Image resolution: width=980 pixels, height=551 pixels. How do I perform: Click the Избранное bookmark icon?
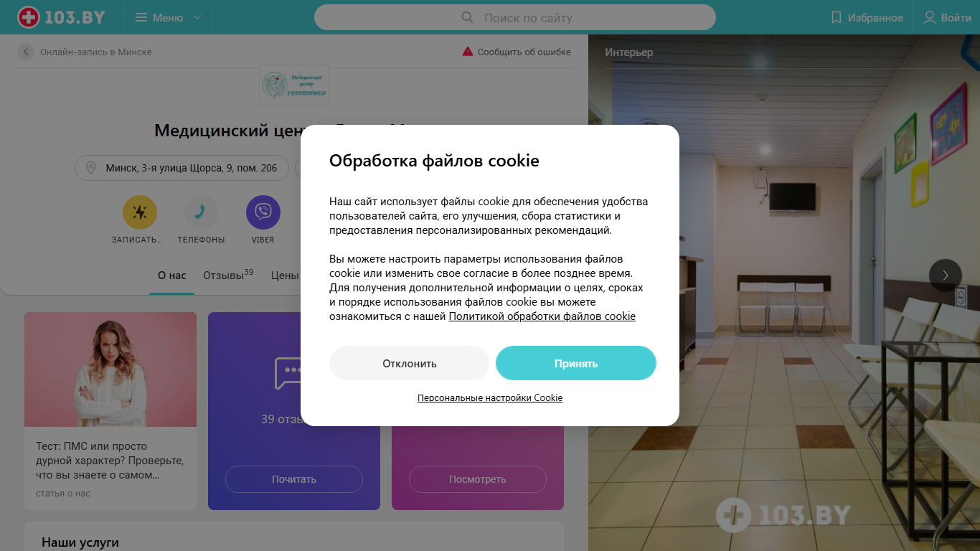pos(836,17)
